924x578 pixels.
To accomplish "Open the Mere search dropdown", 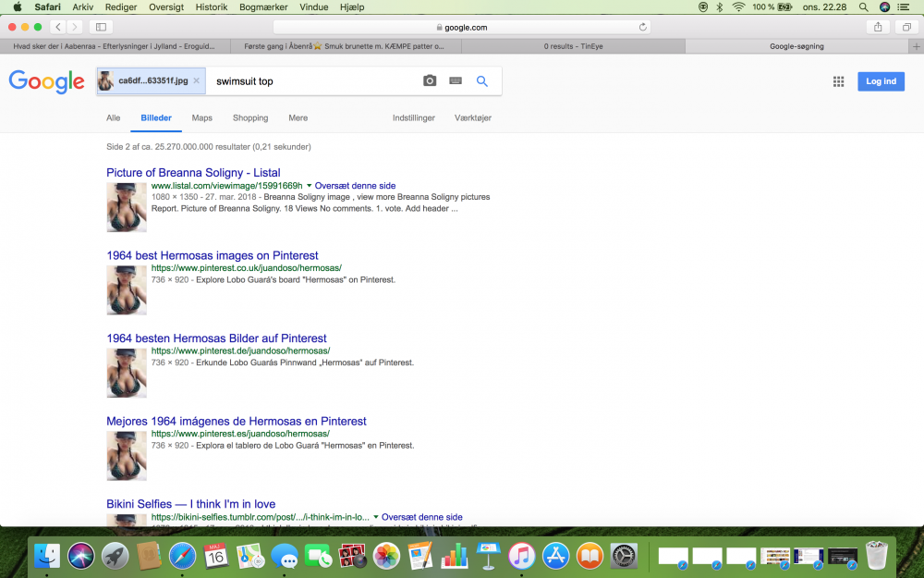I will tap(298, 118).
